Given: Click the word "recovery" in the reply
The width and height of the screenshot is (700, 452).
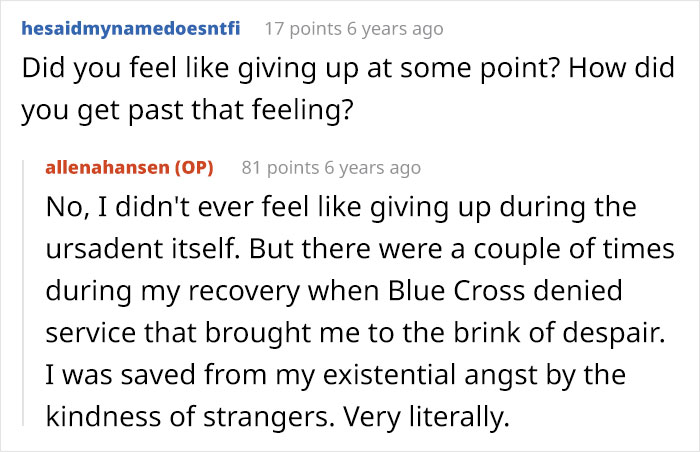Looking at the screenshot, I should (244, 291).
